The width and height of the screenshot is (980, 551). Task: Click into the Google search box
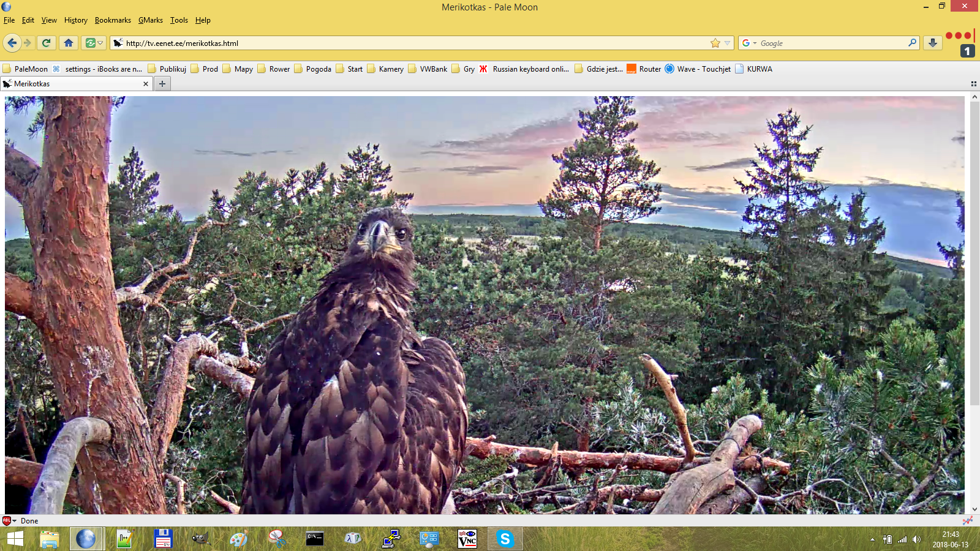[x=833, y=43]
